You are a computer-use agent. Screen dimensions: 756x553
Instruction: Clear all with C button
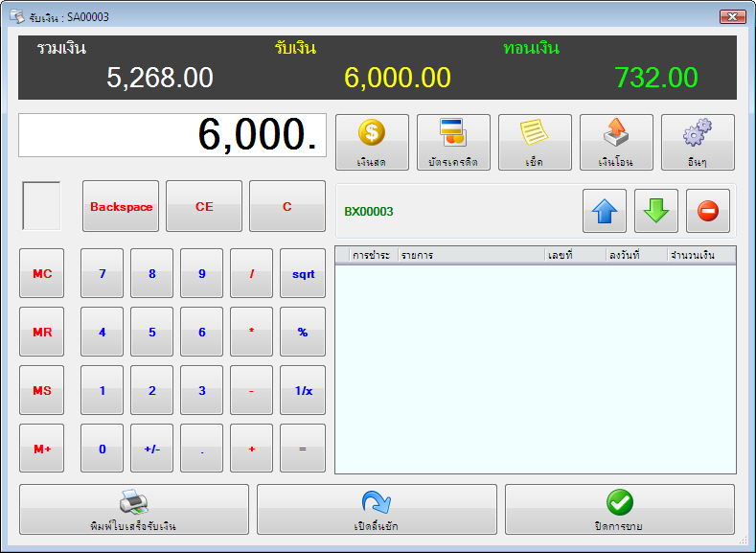point(287,206)
